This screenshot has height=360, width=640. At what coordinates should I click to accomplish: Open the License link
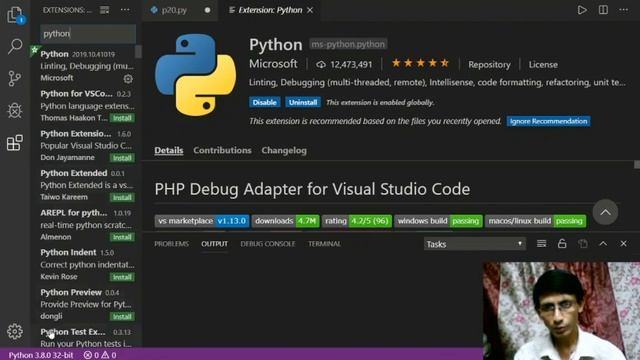tap(543, 64)
